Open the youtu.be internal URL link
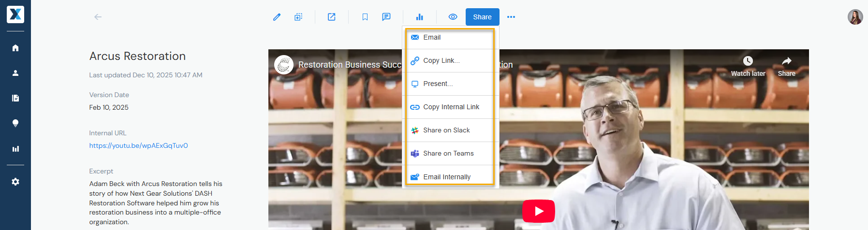868x230 pixels. (x=138, y=145)
